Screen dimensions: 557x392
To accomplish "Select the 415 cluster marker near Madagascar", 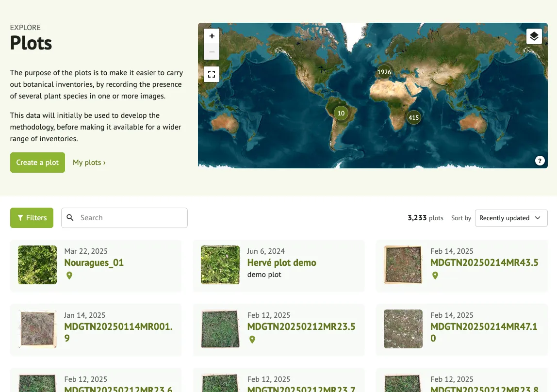I will tap(413, 117).
